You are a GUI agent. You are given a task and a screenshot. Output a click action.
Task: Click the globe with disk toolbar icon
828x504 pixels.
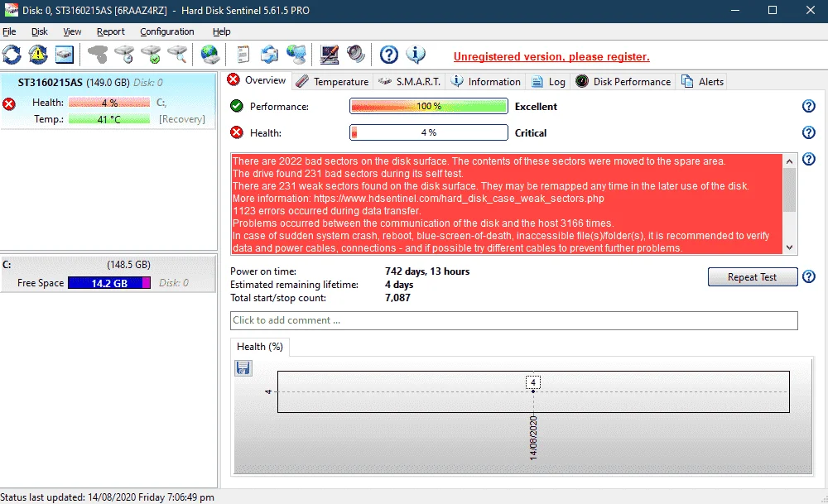click(x=210, y=55)
